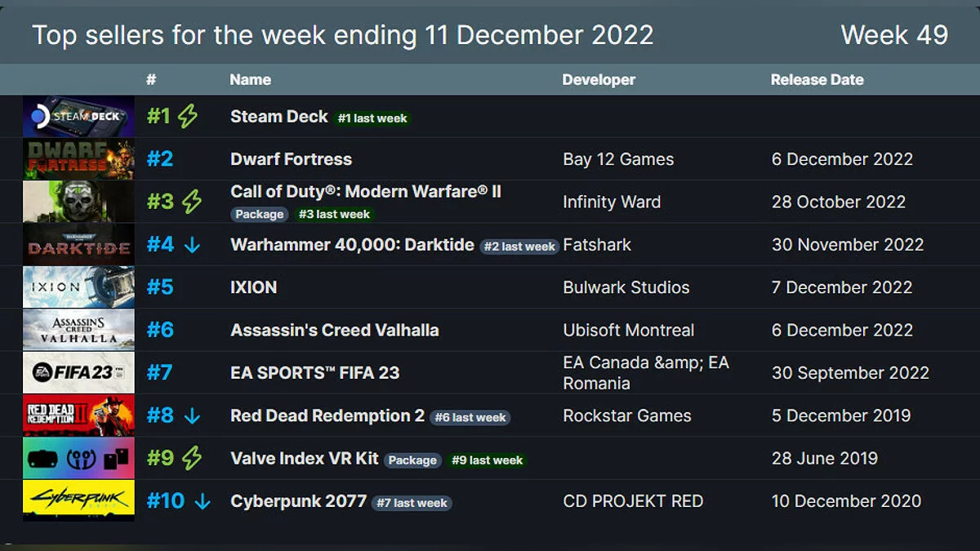
Task: Click the Developer column header
Action: tap(599, 80)
